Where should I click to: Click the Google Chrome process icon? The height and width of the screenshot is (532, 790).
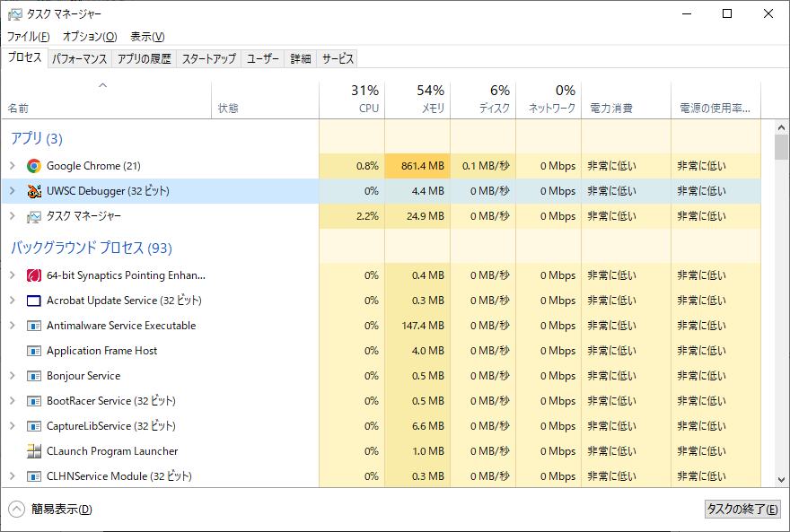point(34,166)
